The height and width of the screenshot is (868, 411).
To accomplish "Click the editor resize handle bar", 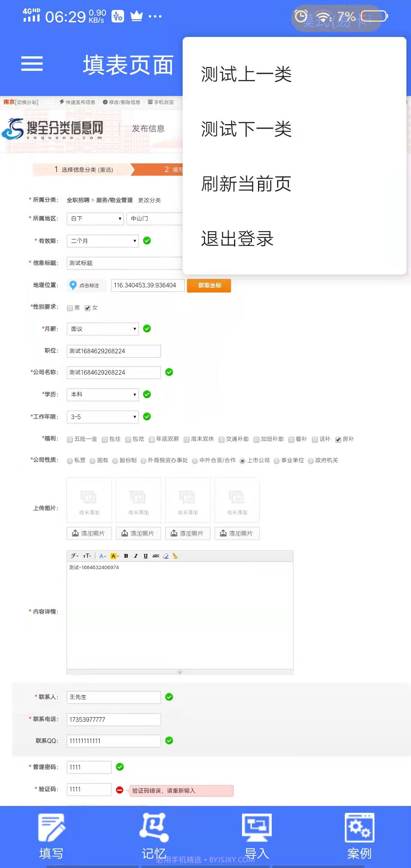I will point(180,672).
